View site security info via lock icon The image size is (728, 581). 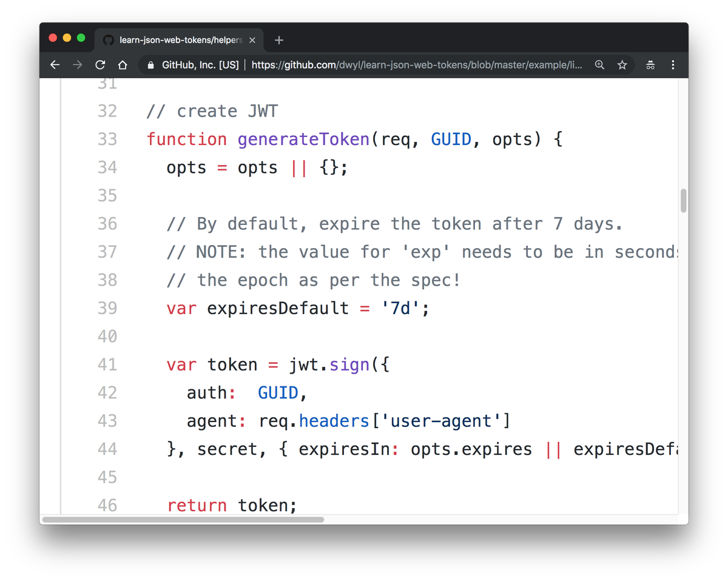pyautogui.click(x=151, y=65)
